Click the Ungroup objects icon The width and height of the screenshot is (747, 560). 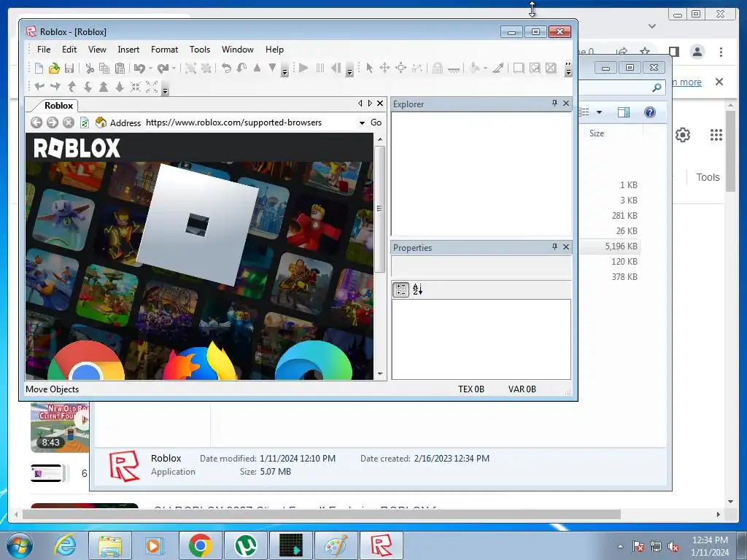tap(206, 68)
